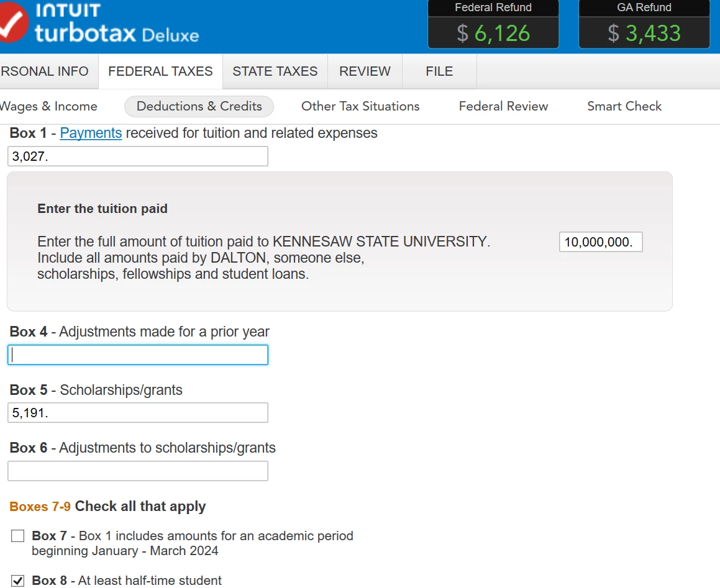Open Smart Check section

pyautogui.click(x=624, y=106)
